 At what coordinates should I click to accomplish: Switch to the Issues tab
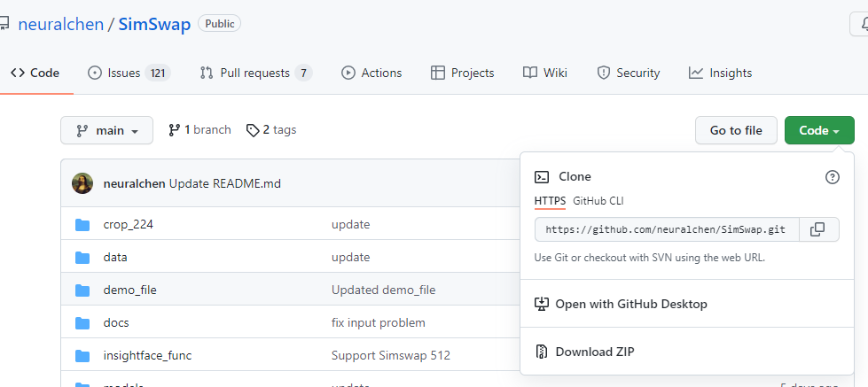coord(129,73)
